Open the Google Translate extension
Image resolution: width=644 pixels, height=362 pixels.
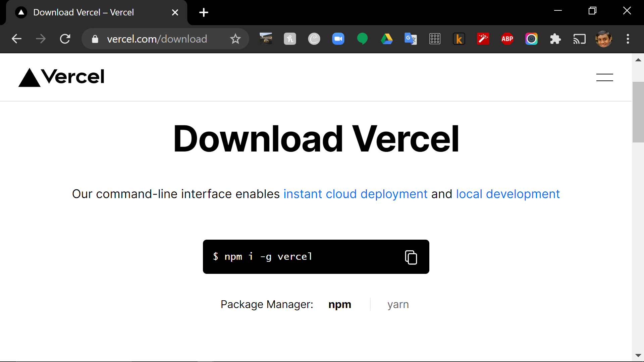click(411, 39)
